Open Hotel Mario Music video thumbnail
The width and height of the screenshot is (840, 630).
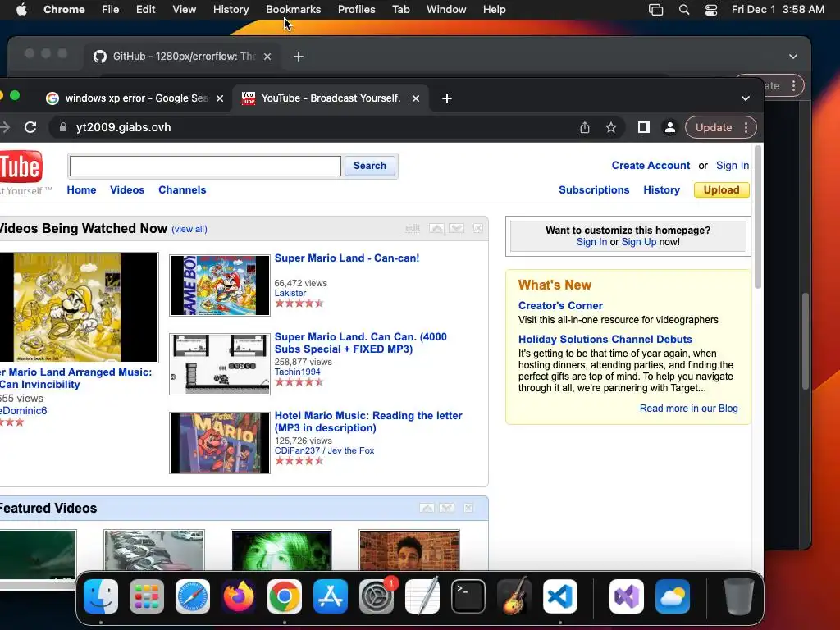[x=220, y=443]
